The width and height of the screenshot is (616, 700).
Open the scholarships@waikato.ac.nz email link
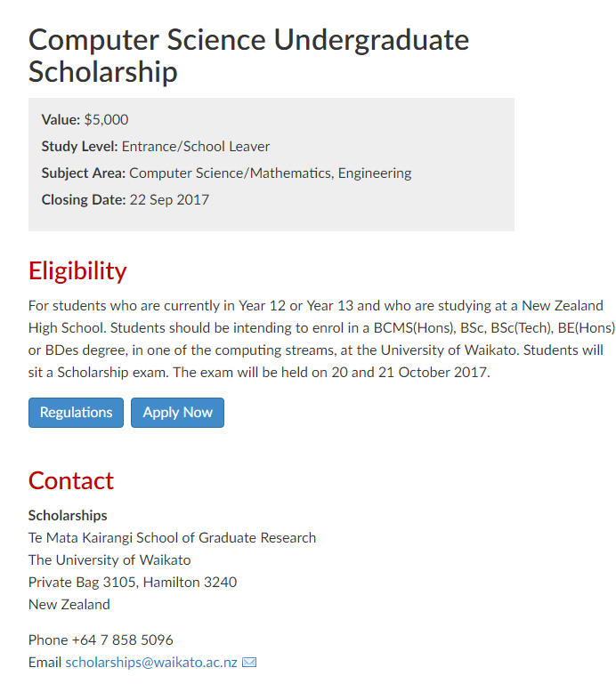[151, 663]
